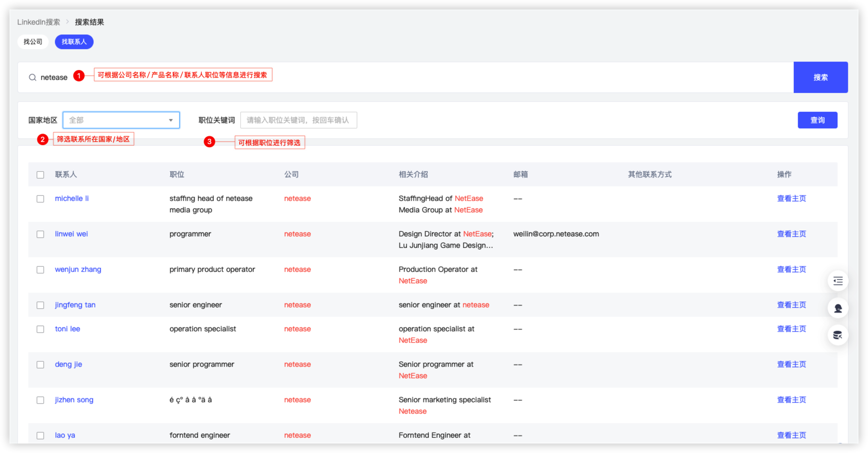868x453 pixels.
Task: Click 'Design Director at NetEase' intro cell
Action: [x=447, y=240]
